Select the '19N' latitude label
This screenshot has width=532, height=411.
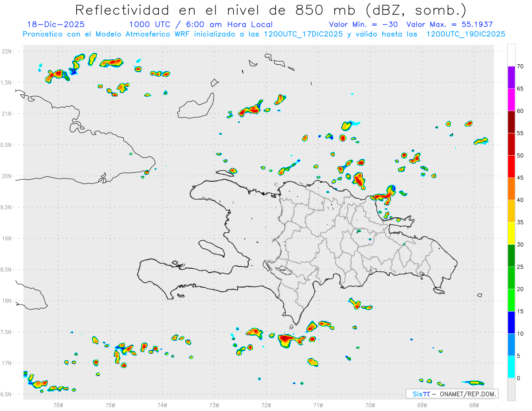pyautogui.click(x=8, y=239)
